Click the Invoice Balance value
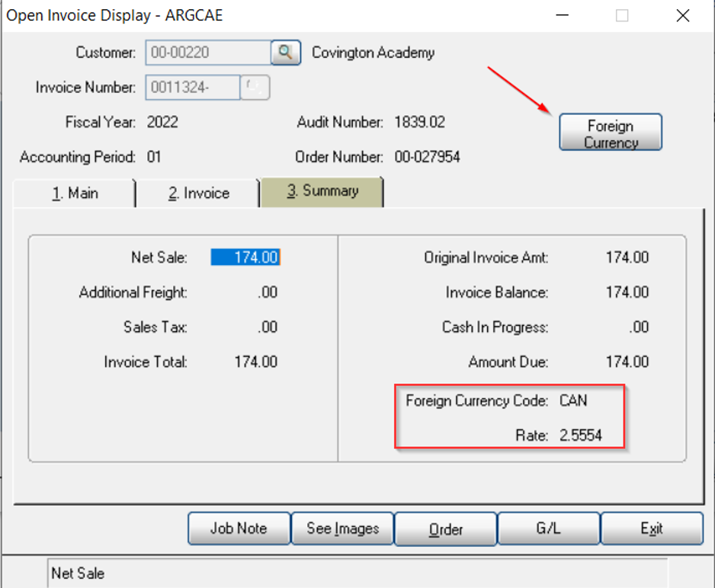This screenshot has width=715, height=588. (627, 292)
